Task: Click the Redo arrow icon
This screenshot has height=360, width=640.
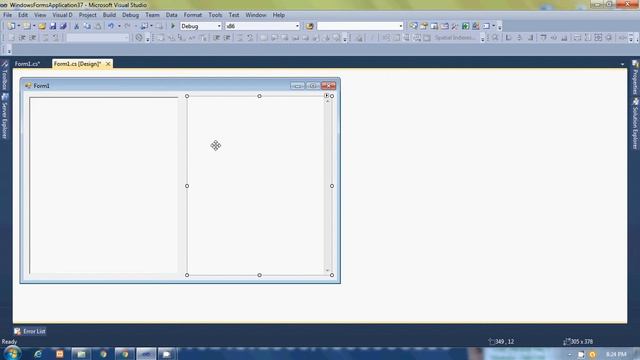Action: pos(127,26)
